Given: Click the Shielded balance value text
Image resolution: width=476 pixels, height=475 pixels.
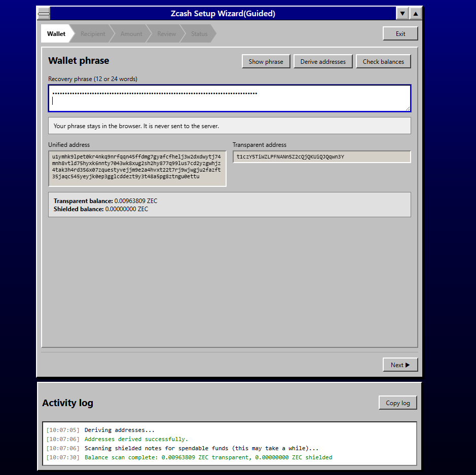Looking at the screenshot, I should (127, 209).
